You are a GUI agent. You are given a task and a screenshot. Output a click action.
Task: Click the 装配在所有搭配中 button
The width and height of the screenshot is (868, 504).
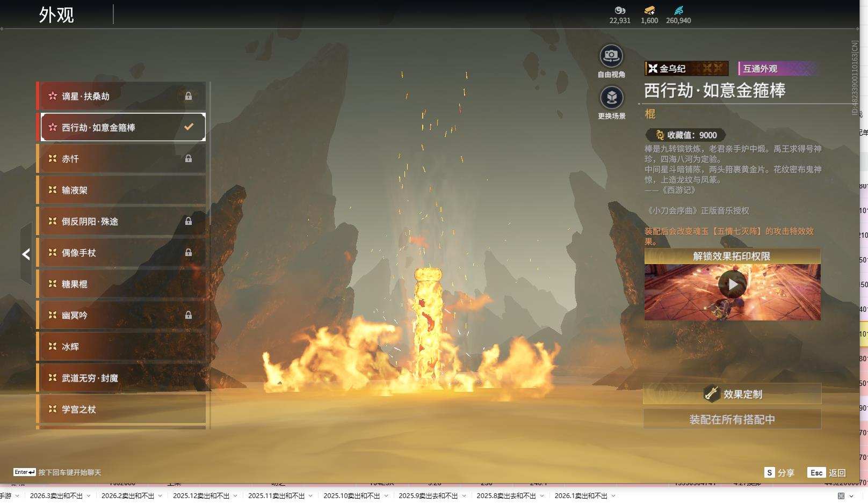[x=732, y=419]
